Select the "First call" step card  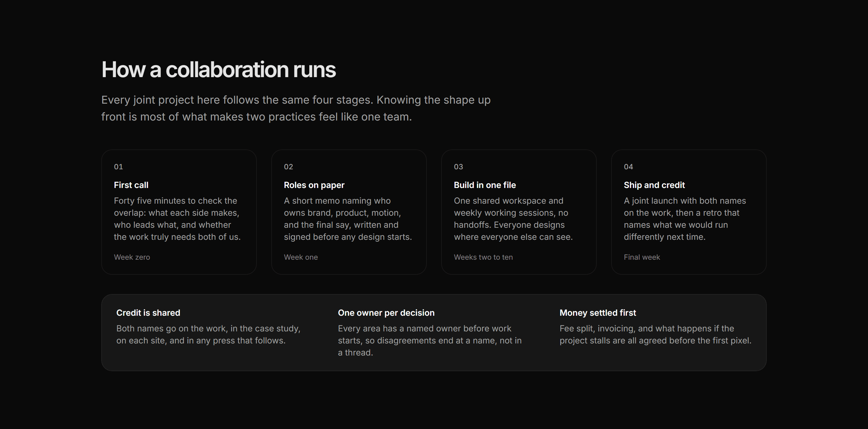(179, 212)
